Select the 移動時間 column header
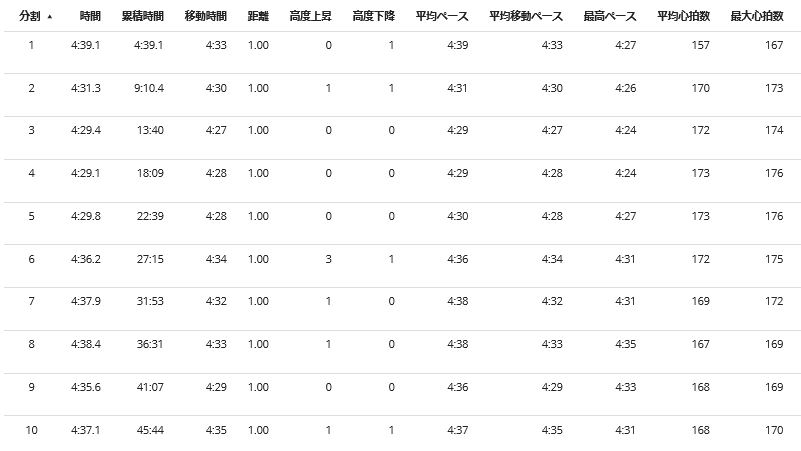 pyautogui.click(x=205, y=16)
